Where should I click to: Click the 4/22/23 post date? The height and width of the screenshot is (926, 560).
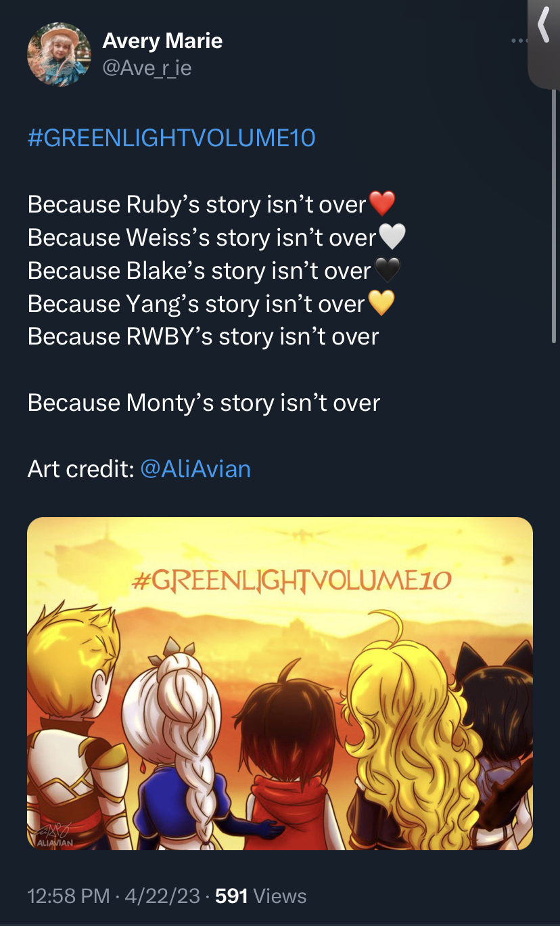[162, 896]
